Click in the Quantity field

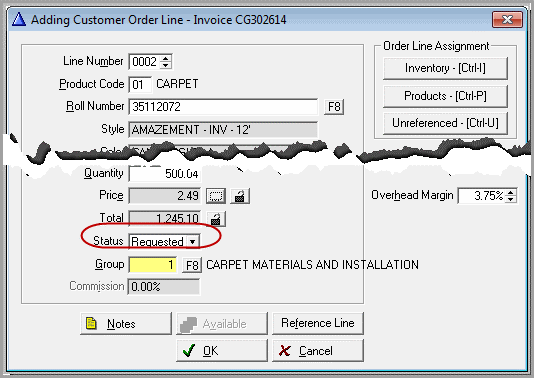point(165,174)
